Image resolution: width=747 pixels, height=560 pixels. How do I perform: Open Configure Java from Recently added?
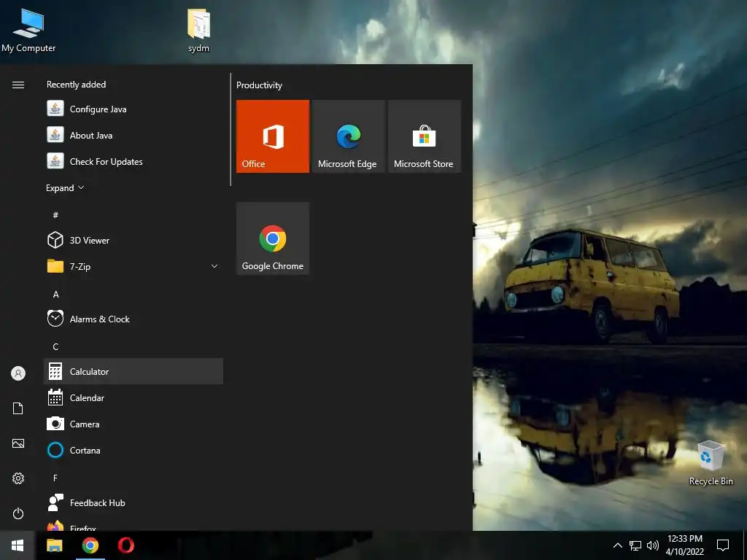(133, 109)
